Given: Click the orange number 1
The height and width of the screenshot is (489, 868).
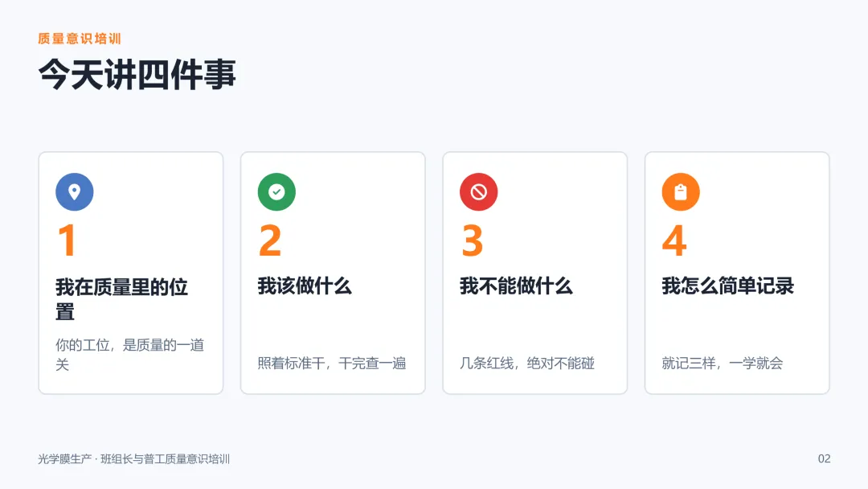Looking at the screenshot, I should (x=67, y=240).
